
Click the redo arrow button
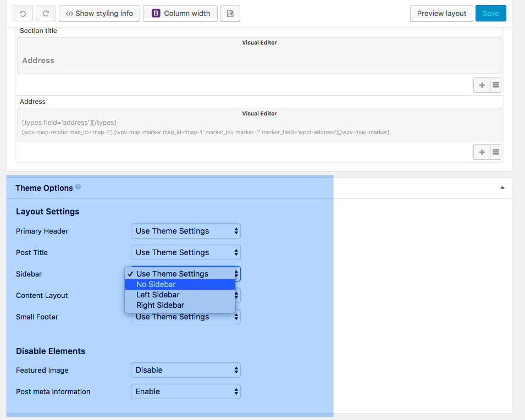click(x=46, y=13)
